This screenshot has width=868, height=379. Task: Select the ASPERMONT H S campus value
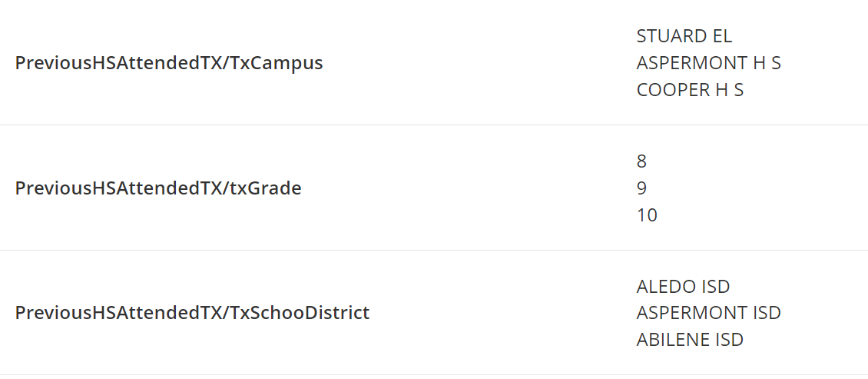click(x=708, y=63)
